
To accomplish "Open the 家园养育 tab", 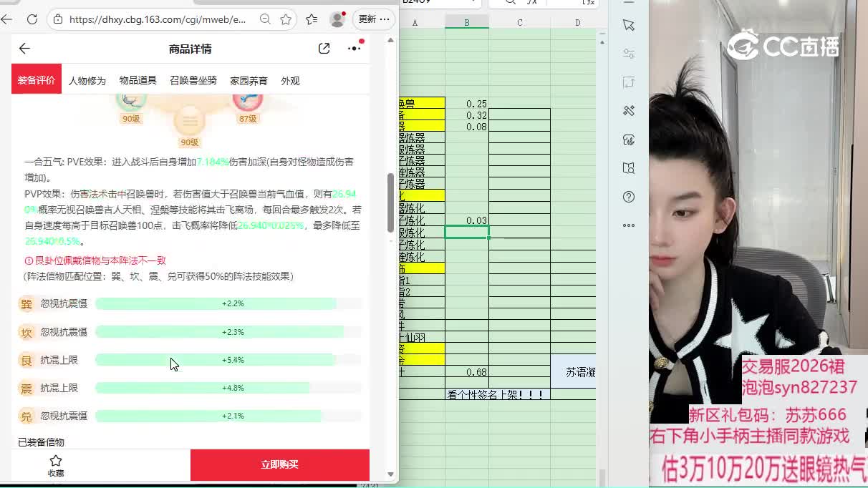I will click(249, 81).
